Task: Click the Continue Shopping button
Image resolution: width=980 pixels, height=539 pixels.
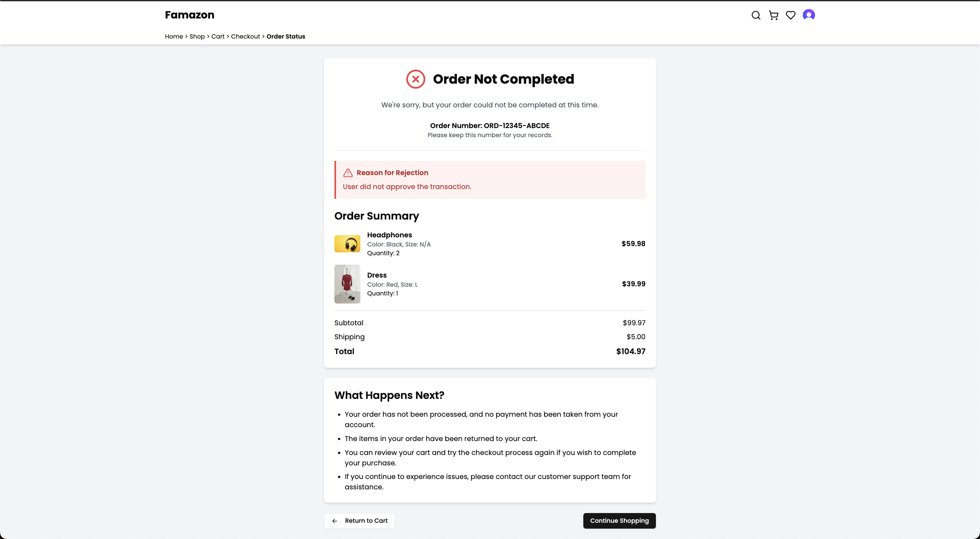Action: pyautogui.click(x=619, y=521)
